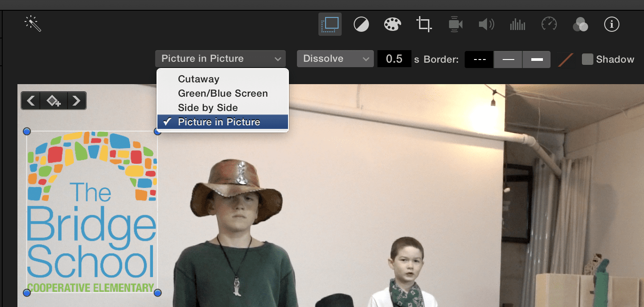Select the video overlay settings icon
644x307 pixels.
[330, 24]
